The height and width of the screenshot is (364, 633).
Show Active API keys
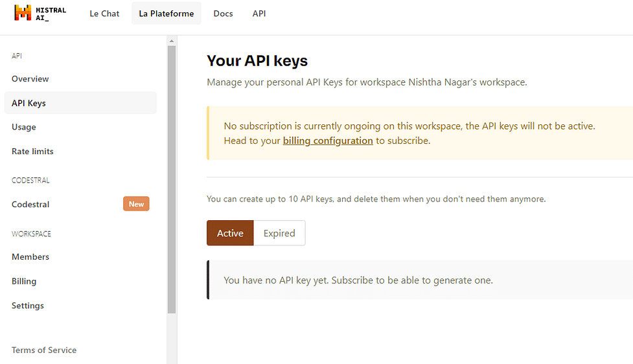230,233
